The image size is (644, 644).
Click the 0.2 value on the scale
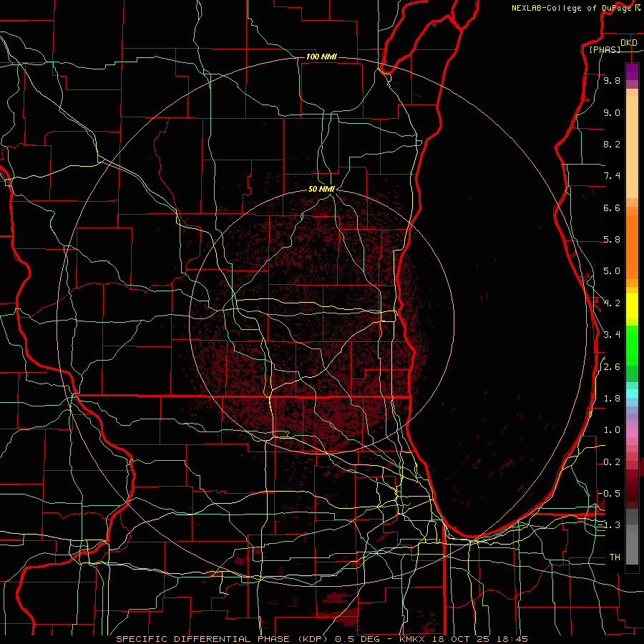(612, 462)
